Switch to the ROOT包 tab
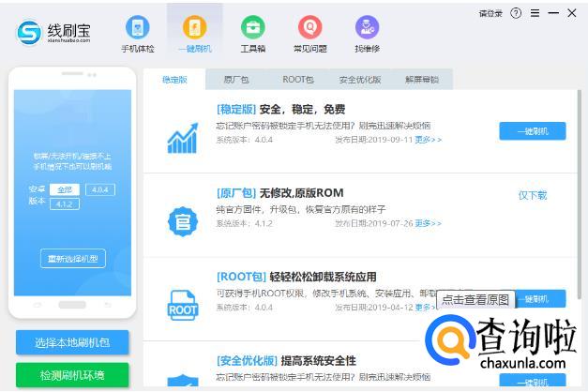The image size is (588, 392). coord(297,80)
